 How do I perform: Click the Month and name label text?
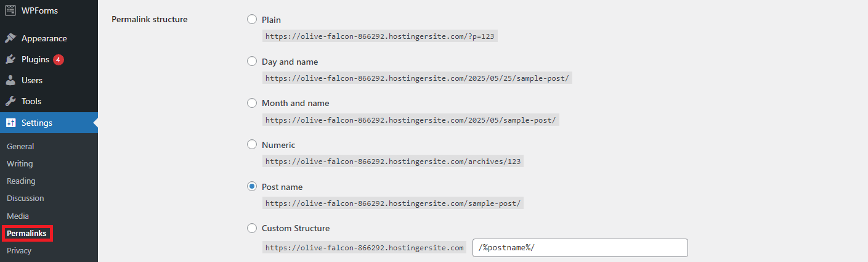[x=296, y=103]
